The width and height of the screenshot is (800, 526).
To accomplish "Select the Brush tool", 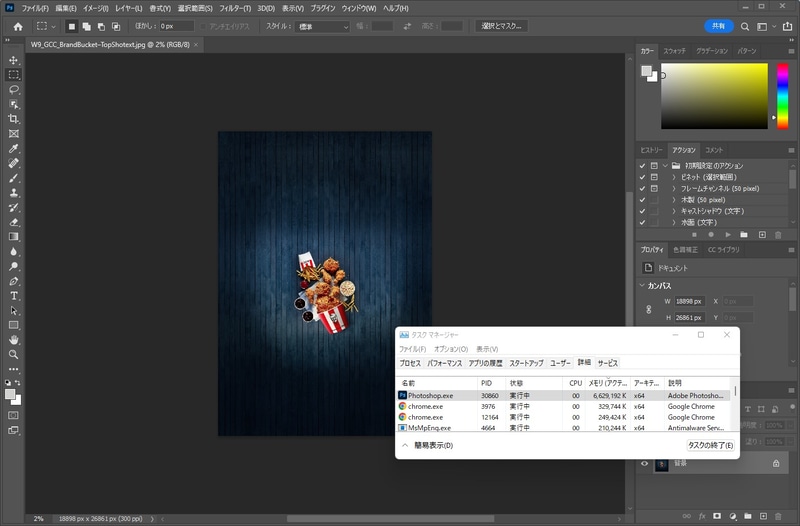I will point(14,177).
